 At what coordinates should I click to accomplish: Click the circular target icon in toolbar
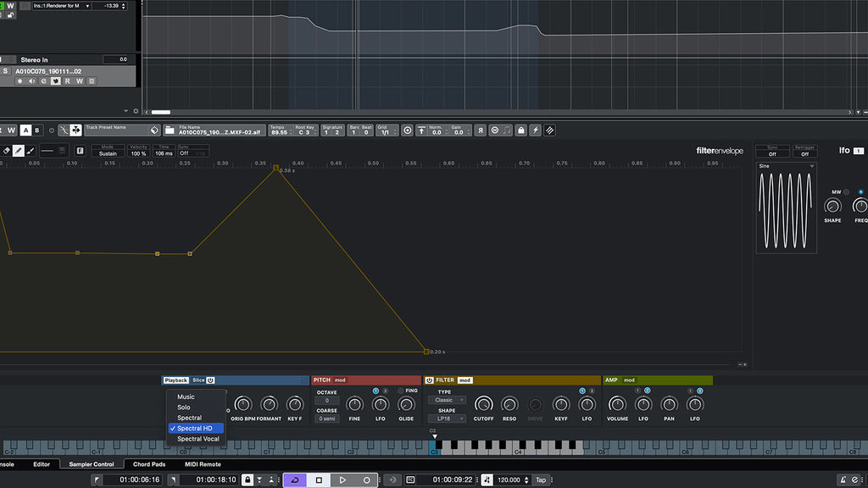tap(408, 130)
